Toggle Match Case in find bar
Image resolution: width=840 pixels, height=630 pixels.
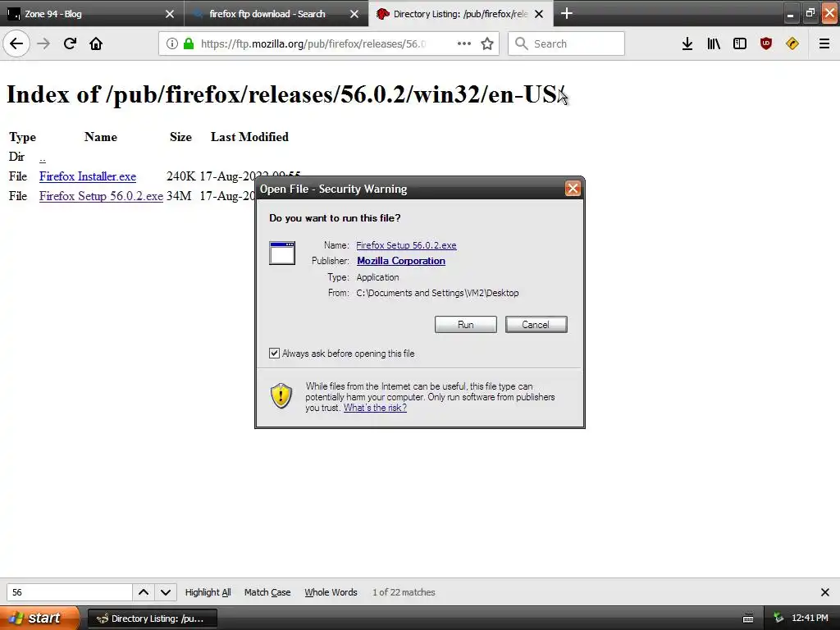pos(267,592)
